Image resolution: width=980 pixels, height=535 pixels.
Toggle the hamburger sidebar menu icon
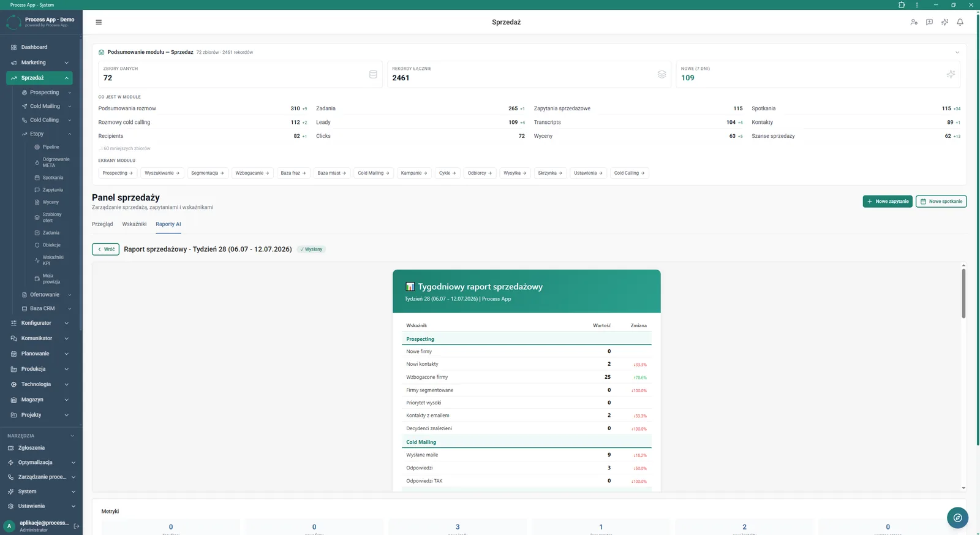point(99,22)
